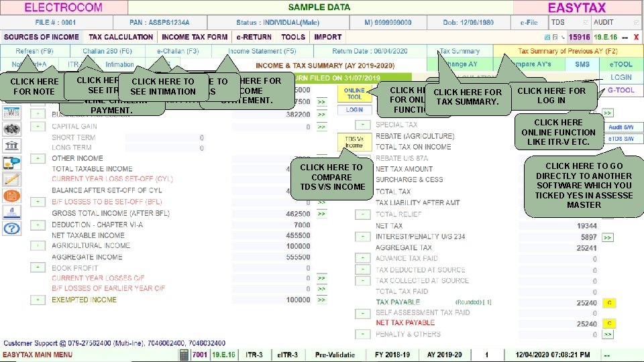Image resolution: width=644 pixels, height=362 pixels.
Task: Collapse the Total Relief row
Action: click(x=363, y=215)
